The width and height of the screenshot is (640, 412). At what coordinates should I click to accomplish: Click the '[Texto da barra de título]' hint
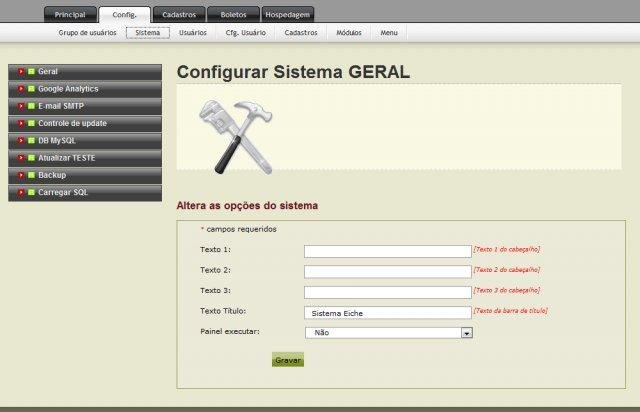click(x=510, y=310)
